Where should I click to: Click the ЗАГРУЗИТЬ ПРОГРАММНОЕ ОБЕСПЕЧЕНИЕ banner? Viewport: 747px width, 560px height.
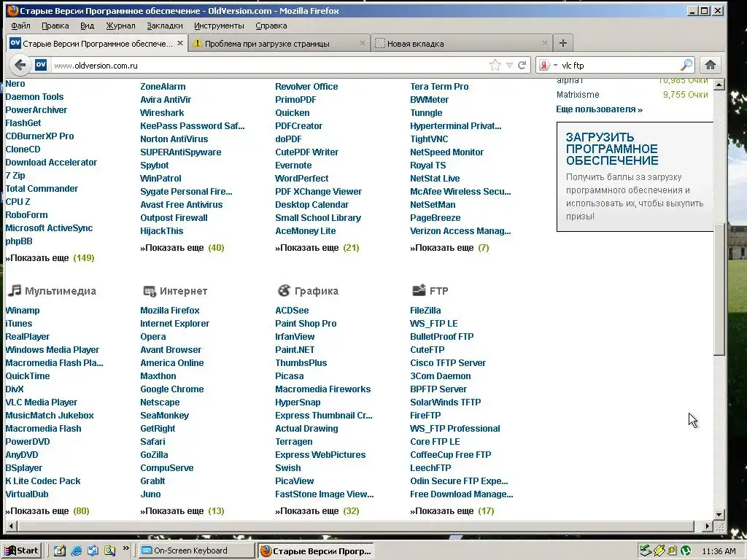(635, 176)
